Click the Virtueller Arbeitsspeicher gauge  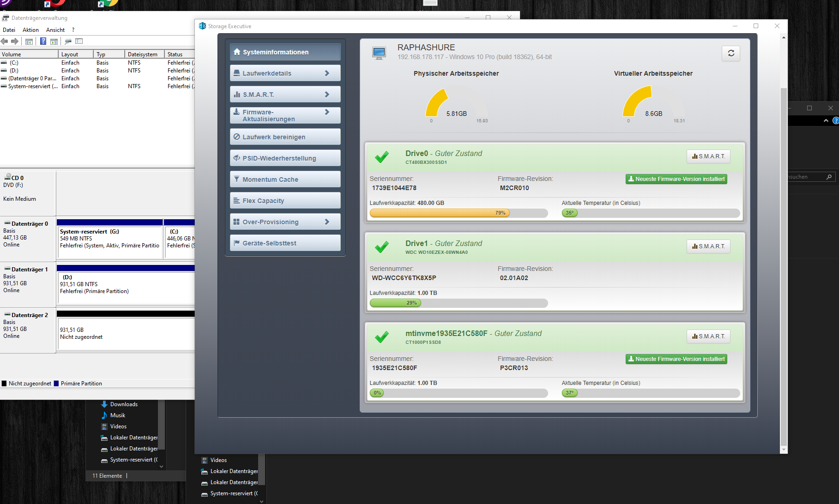[x=653, y=104]
